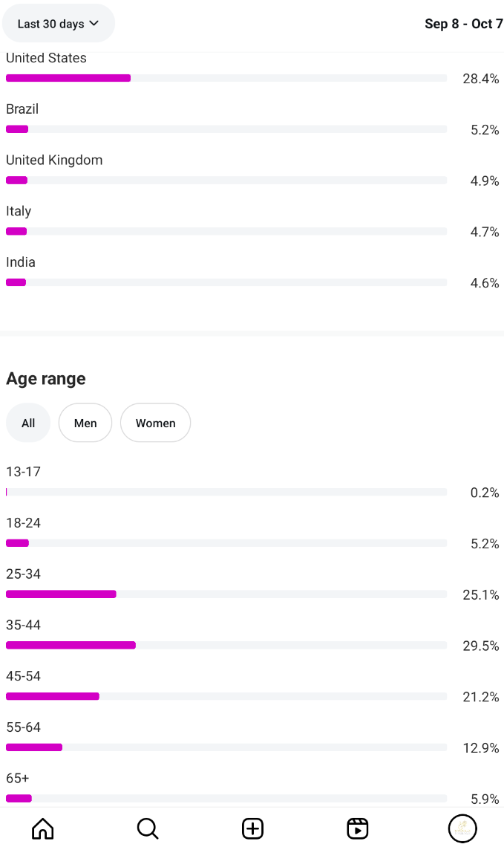Click the Sep 8 - Oct 7 date range
The height and width of the screenshot is (847, 504).
click(x=463, y=24)
